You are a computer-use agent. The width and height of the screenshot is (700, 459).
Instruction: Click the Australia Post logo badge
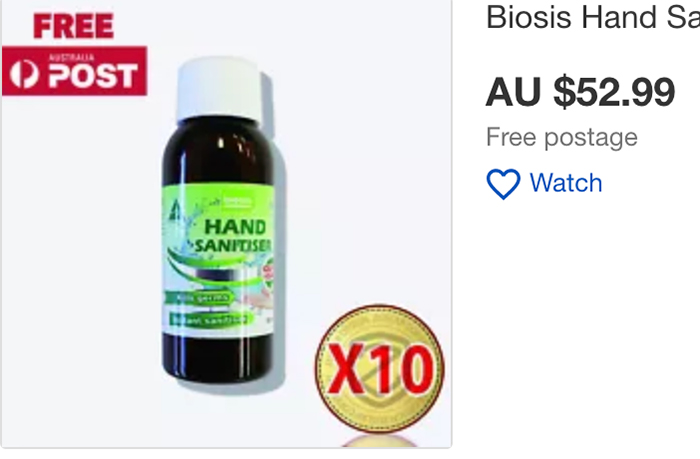point(75,71)
